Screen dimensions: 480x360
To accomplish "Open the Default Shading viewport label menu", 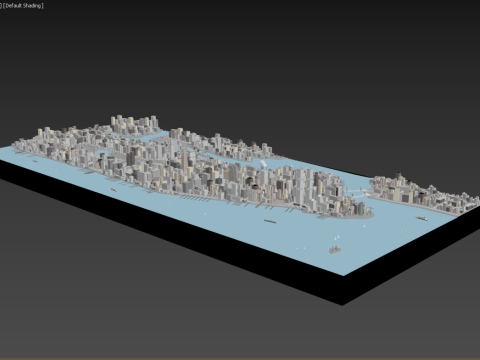I will coord(23,6).
